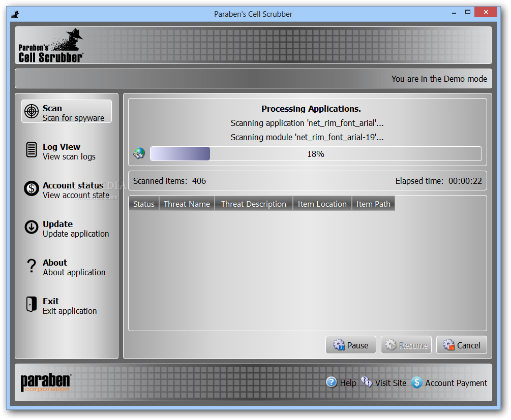Sort by Threat Name column header
The image size is (511, 420).
(187, 204)
